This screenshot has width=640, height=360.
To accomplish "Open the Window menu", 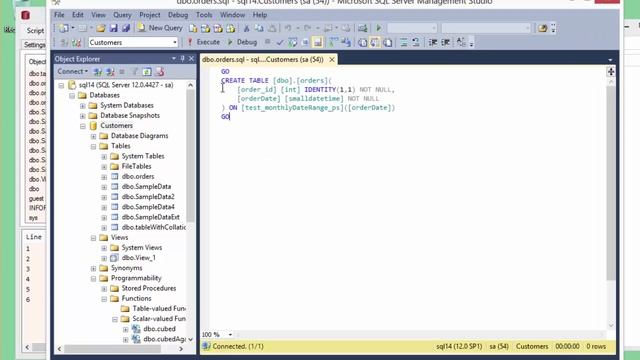I will coord(232,15).
